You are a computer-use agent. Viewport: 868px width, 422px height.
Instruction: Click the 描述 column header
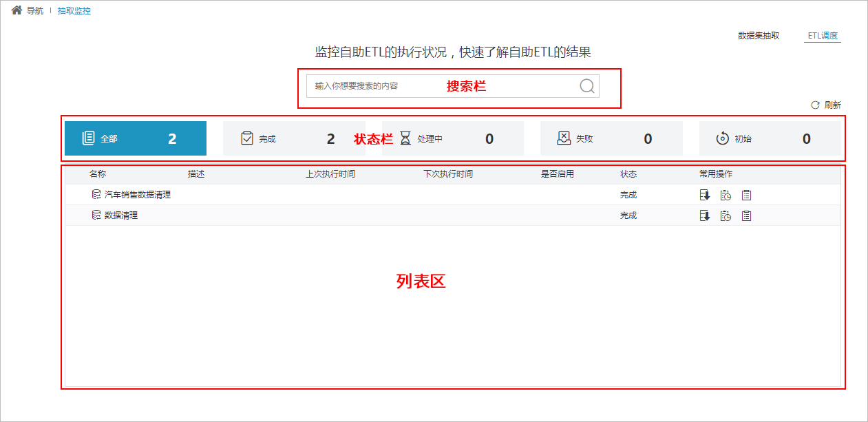[196, 174]
